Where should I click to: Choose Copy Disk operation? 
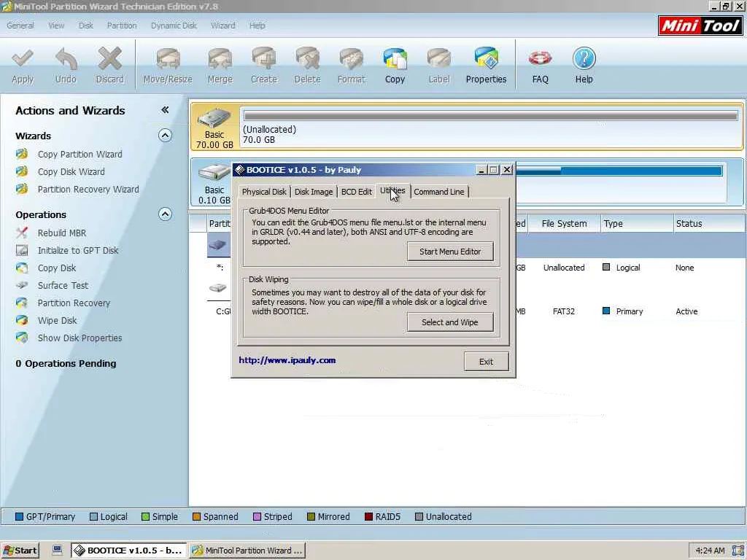pos(57,268)
